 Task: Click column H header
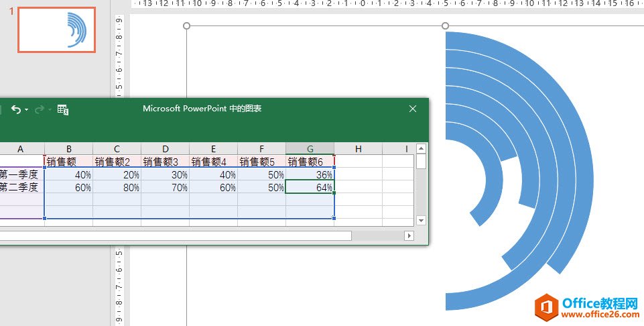(358, 148)
